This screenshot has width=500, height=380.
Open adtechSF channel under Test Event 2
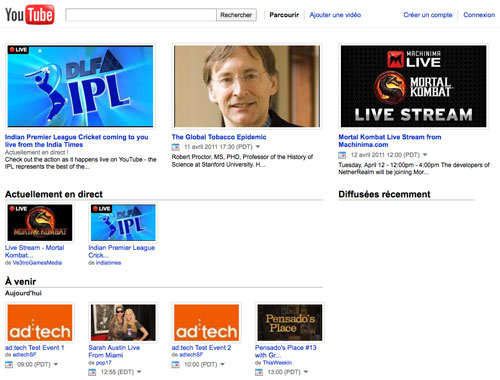(x=191, y=355)
